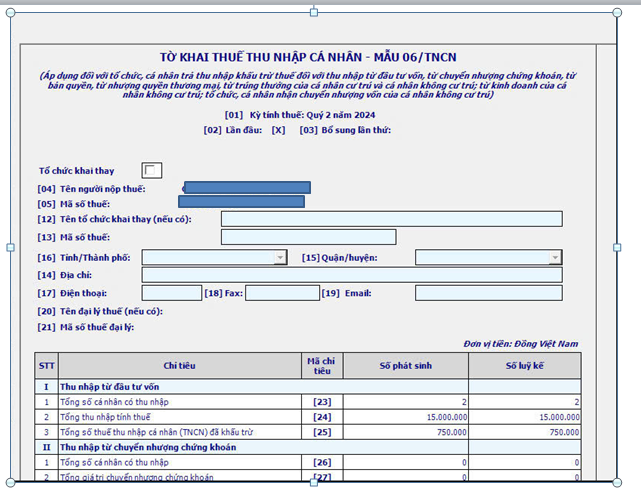641x495 pixels.
Task: Click the "Tên tổ chức khai thay" field
Action: click(x=391, y=219)
